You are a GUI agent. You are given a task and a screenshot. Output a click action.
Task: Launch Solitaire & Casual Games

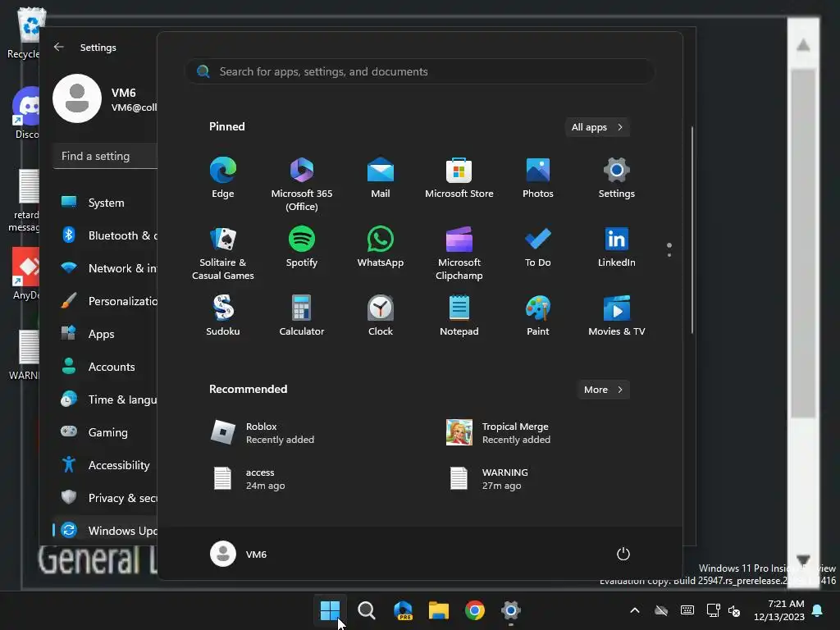click(223, 253)
